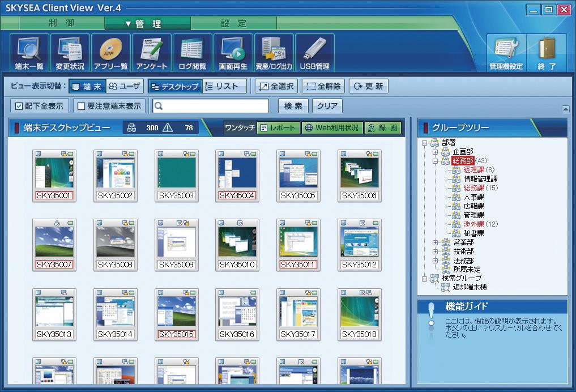This screenshot has height=392, width=576.
Task: Open the ログ閲覧 log viewer icon
Action: click(192, 53)
